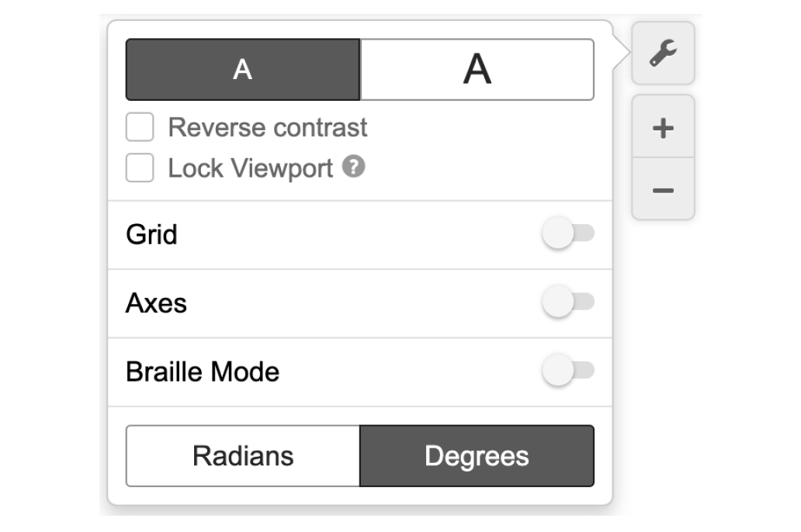Click the Axes row label
The width and height of the screenshot is (801, 532).
[x=157, y=303]
